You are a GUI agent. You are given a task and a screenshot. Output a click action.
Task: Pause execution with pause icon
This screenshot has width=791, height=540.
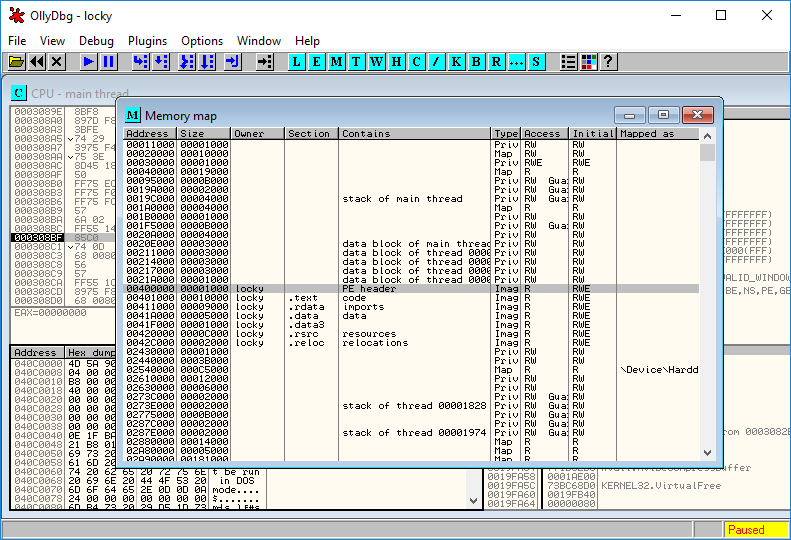click(108, 62)
